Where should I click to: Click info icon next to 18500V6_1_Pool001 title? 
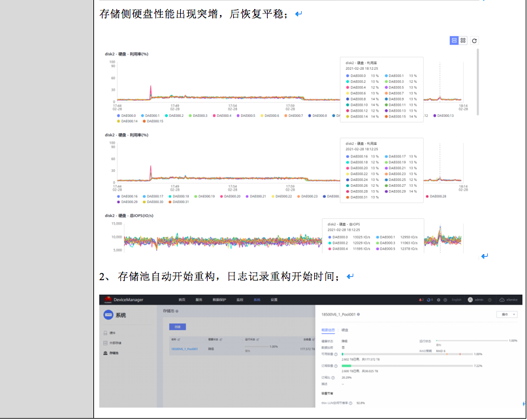tap(359, 314)
